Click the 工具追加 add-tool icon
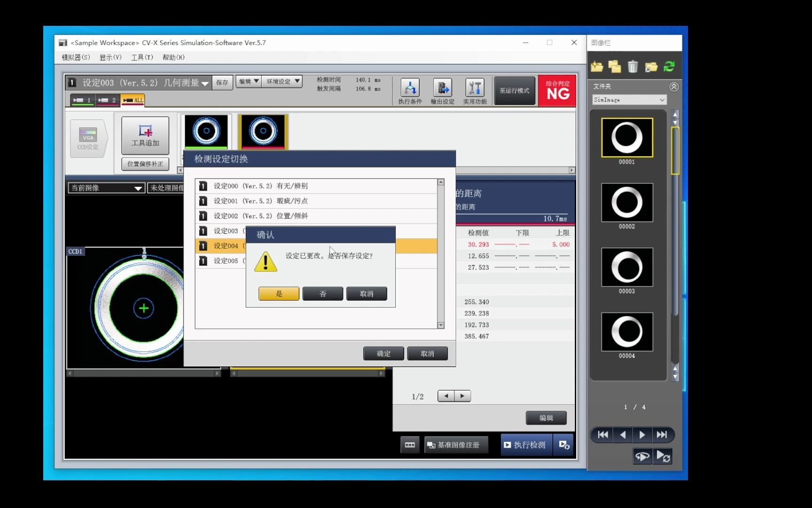 tap(145, 135)
